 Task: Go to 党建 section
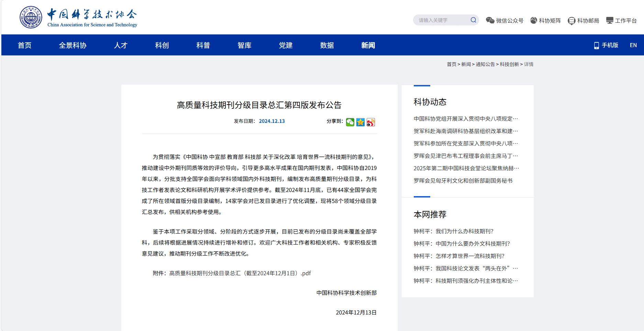pyautogui.click(x=286, y=45)
